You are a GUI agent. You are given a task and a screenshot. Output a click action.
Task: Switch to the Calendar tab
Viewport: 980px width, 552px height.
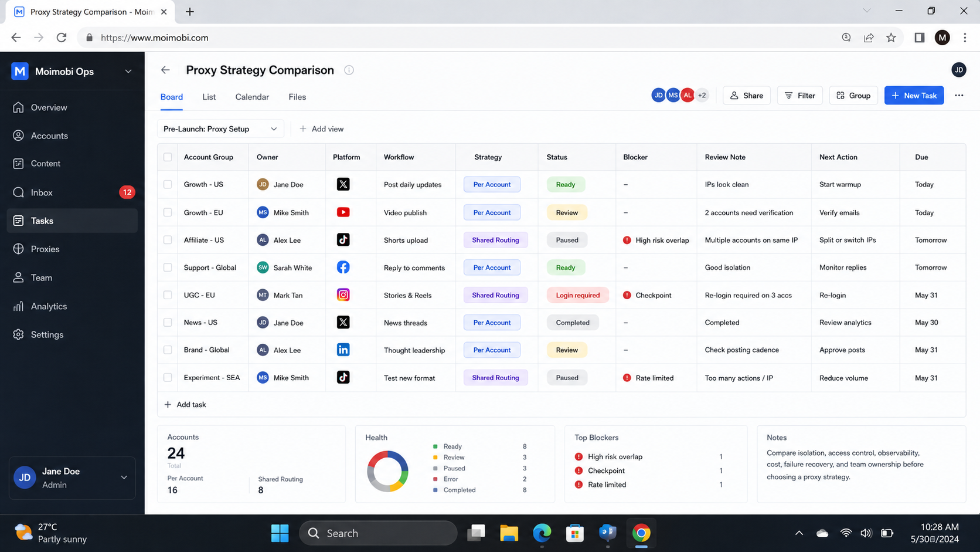[252, 97]
